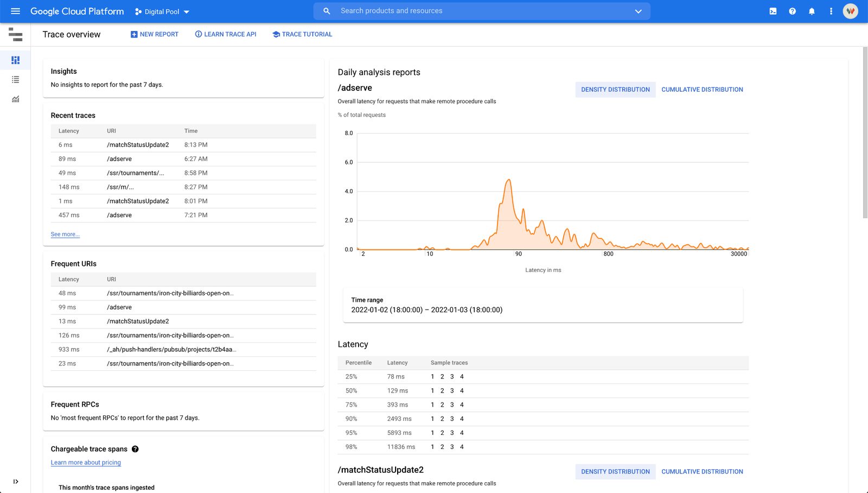This screenshot has height=493, width=868.
Task: Click the Google Cloud Platform logo
Action: [77, 11]
